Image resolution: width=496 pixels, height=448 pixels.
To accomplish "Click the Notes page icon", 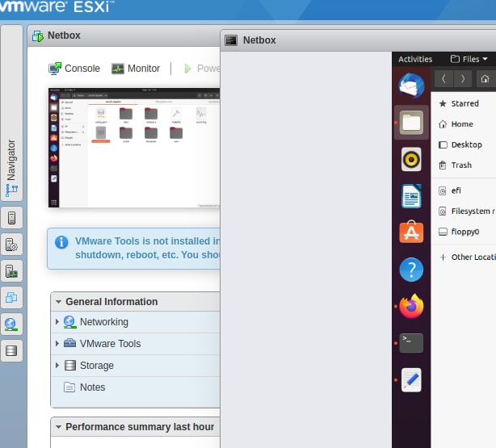I will pyautogui.click(x=69, y=387).
